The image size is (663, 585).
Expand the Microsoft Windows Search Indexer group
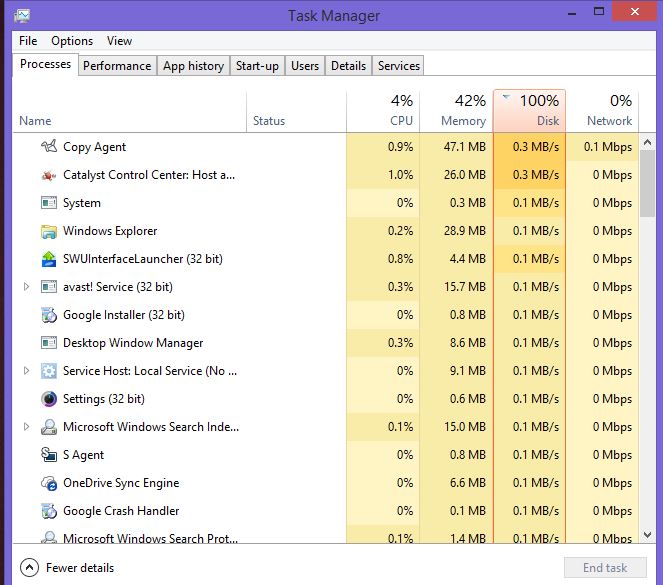tap(26, 427)
